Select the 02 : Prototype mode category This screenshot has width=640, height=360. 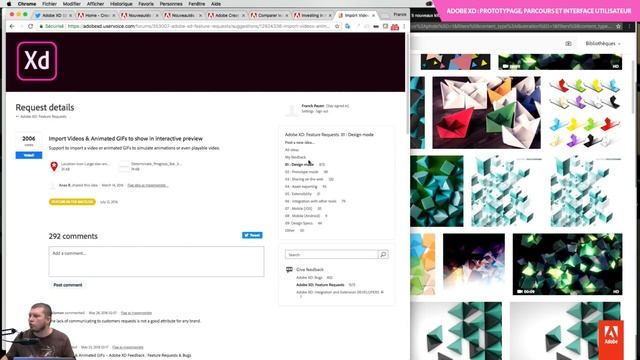[302, 172]
